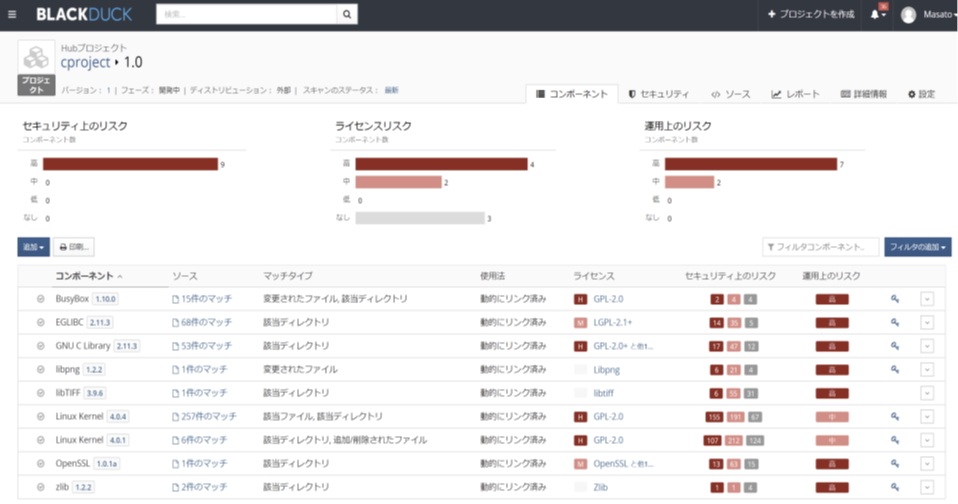Viewport: 958px width, 504px height.
Task: Open the notifications bell
Action: click(877, 14)
